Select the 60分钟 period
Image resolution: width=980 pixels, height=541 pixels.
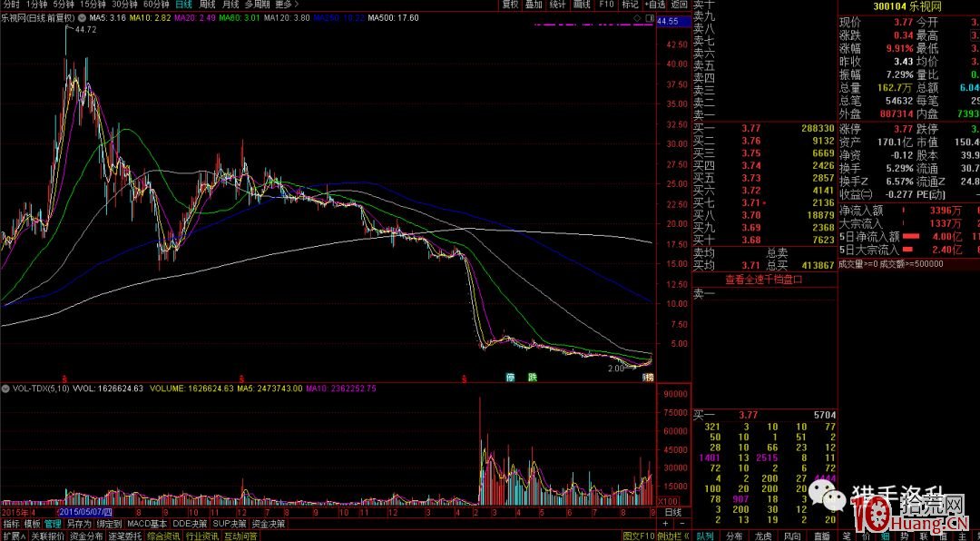[x=156, y=5]
